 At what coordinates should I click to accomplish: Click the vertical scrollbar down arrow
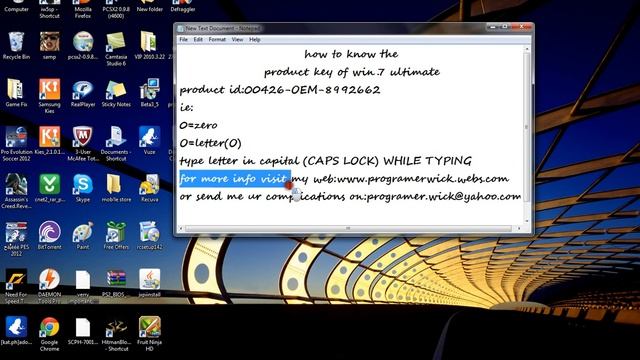527,221
